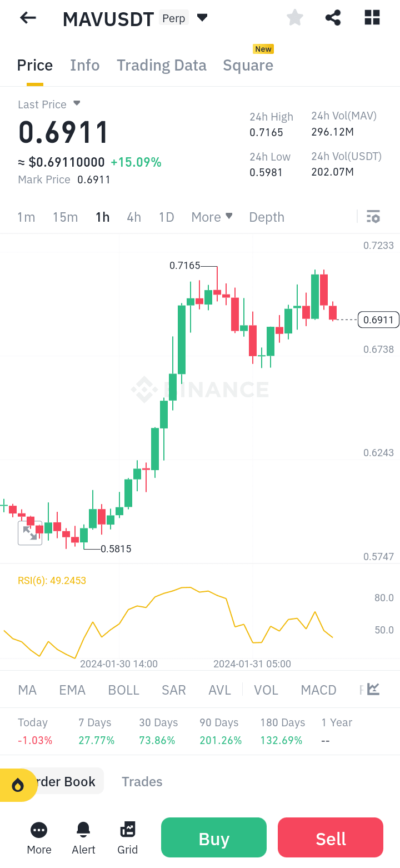Switch to the Trading Data tab

pos(161,65)
